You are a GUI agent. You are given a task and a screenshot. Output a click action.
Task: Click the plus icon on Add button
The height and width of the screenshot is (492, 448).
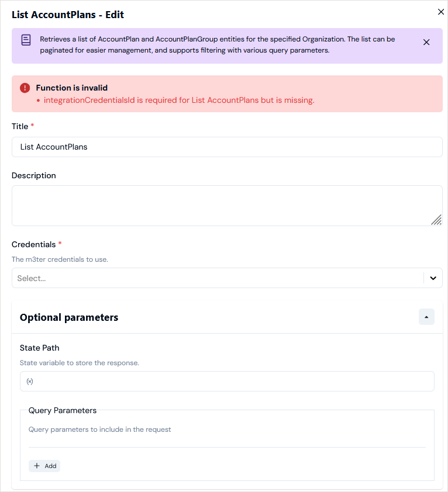pyautogui.click(x=37, y=466)
